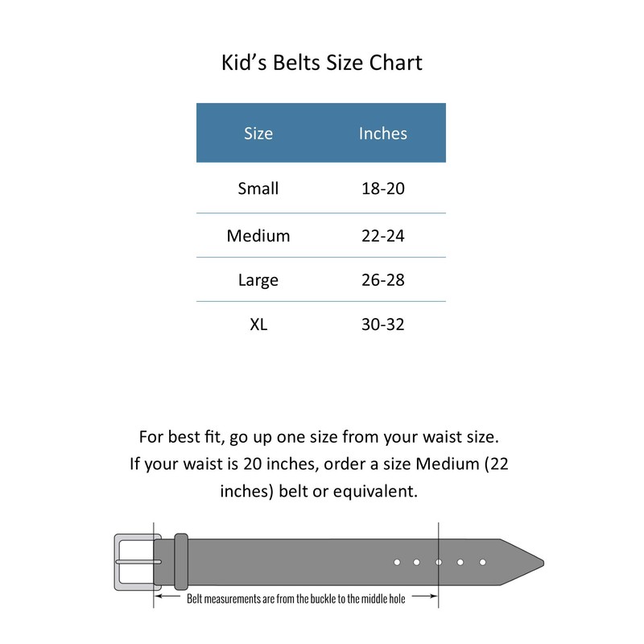This screenshot has width=644, height=644.
Task: Click the "Kid's Belts Size Chart" title
Action: click(322, 63)
